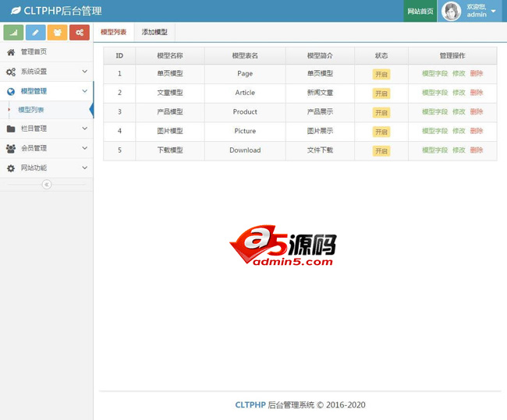This screenshot has width=507, height=420.
Task: Open 会员管理 sidebar menu
Action: 47,149
